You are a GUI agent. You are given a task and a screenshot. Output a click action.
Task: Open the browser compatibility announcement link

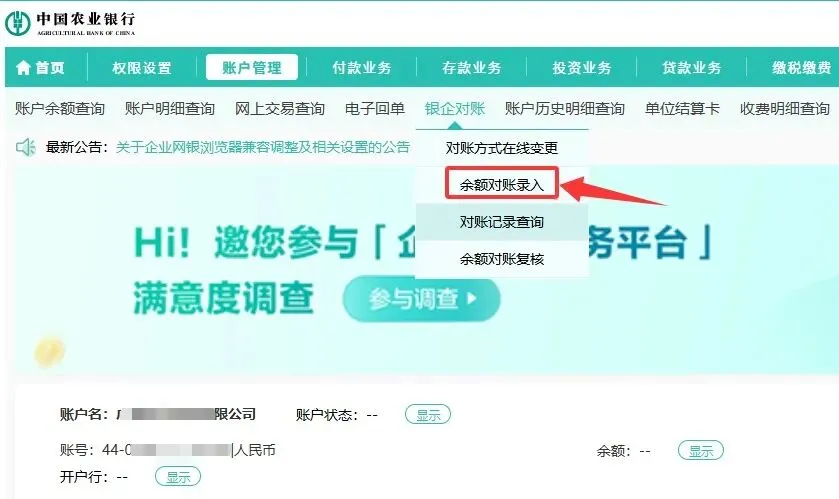click(x=263, y=147)
